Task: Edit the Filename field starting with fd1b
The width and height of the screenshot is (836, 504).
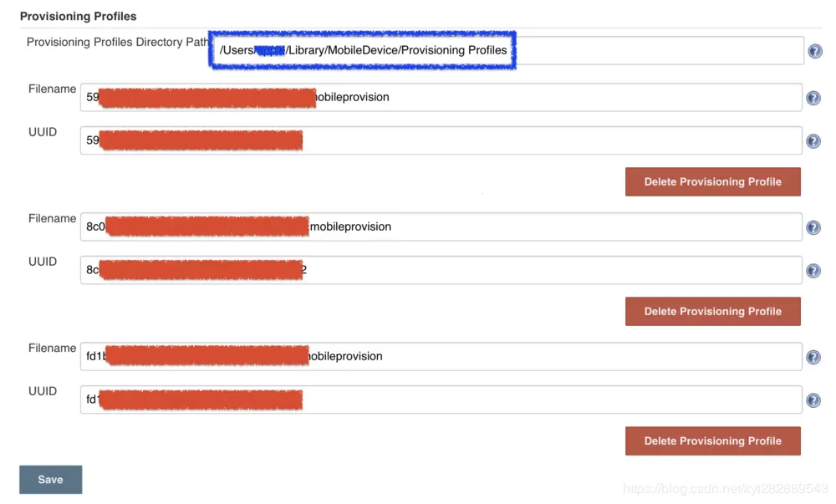Action: (x=441, y=356)
